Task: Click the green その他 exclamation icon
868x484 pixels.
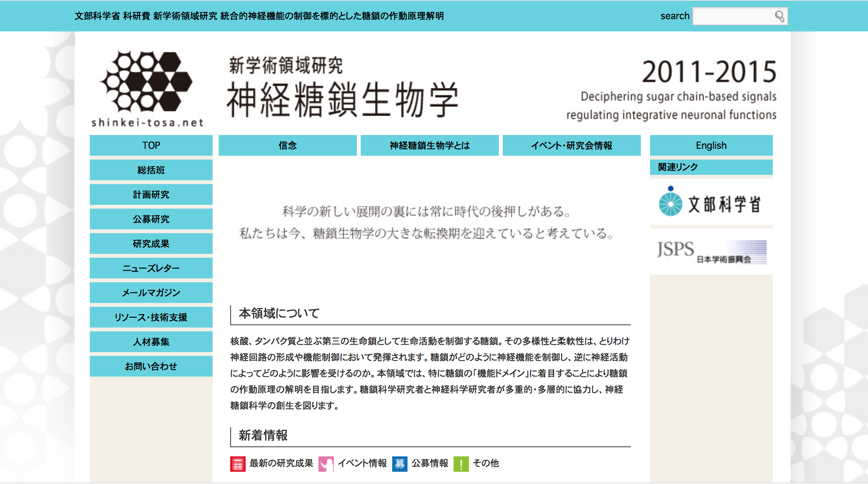Action: (461, 464)
